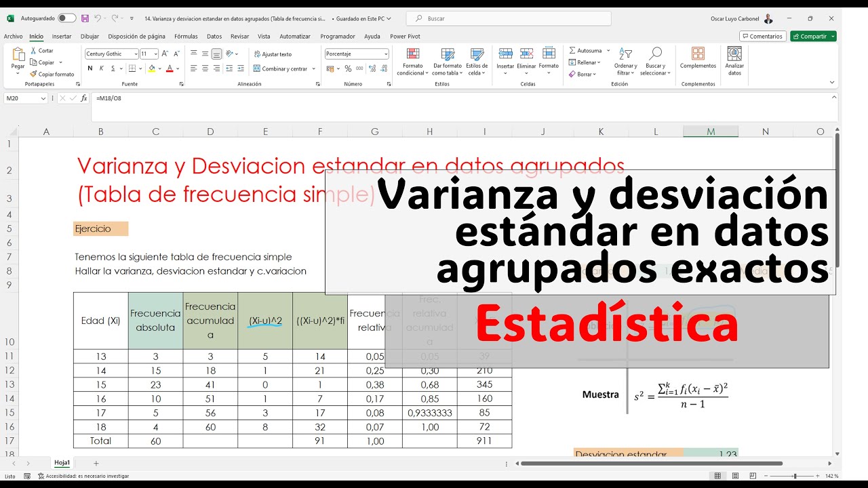Center cell content horizontally
This screenshot has height=488, width=868.
(x=205, y=68)
